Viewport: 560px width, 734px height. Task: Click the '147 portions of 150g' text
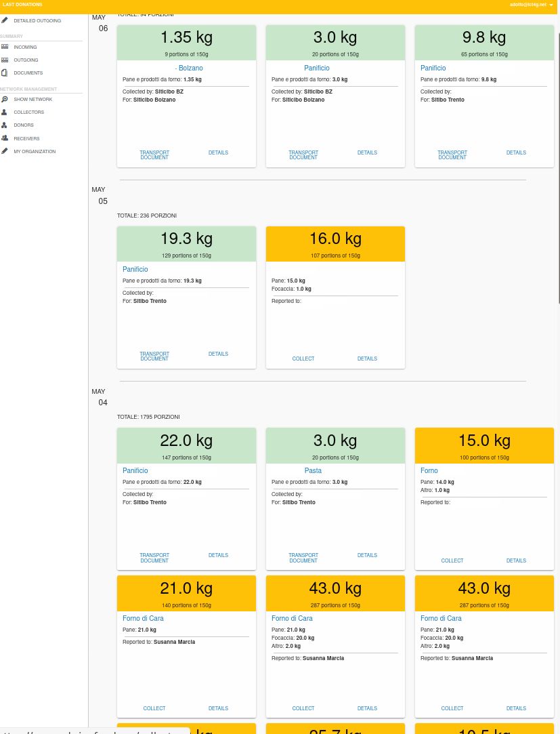pos(186,457)
